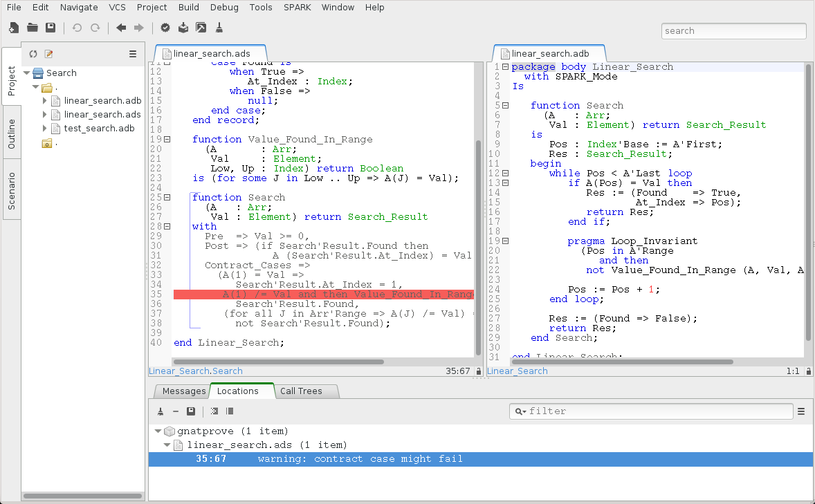Expand all items in Locations view

(214, 411)
